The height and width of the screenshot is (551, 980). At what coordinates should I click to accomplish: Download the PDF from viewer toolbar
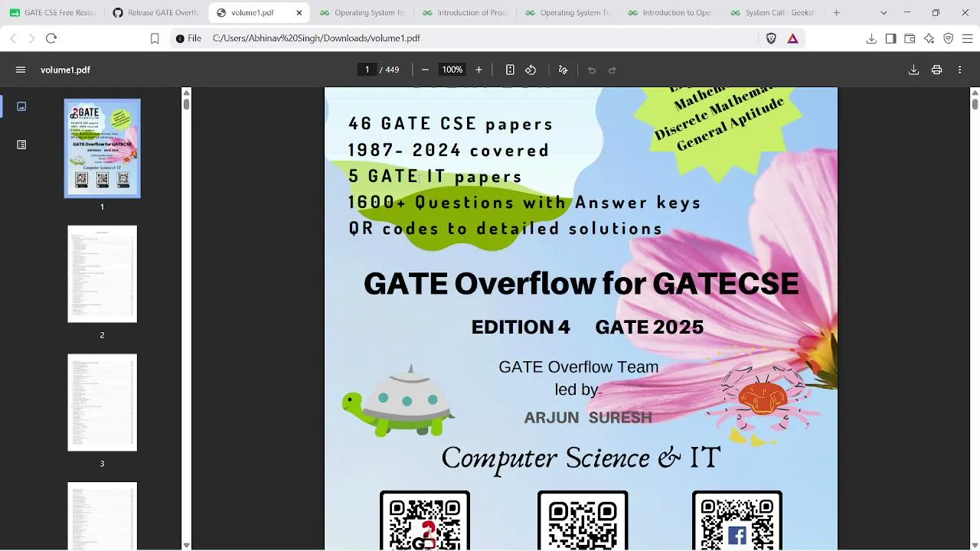(x=913, y=70)
